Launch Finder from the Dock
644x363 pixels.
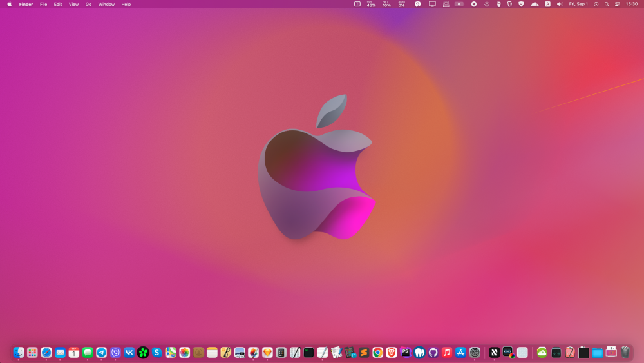click(x=19, y=352)
